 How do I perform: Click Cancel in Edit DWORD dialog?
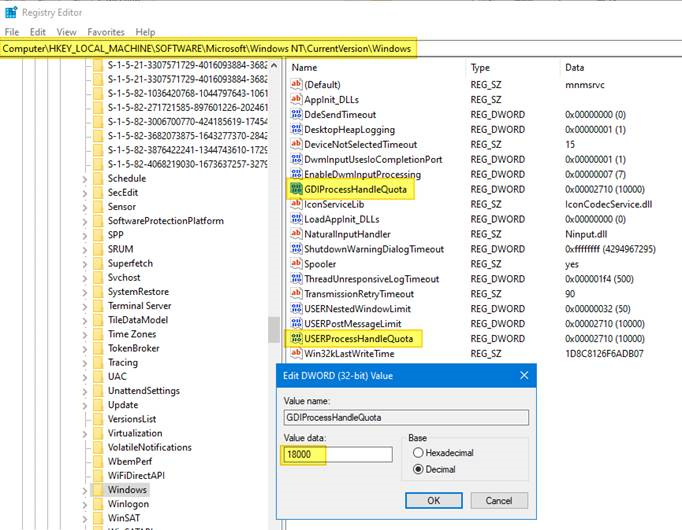(499, 500)
